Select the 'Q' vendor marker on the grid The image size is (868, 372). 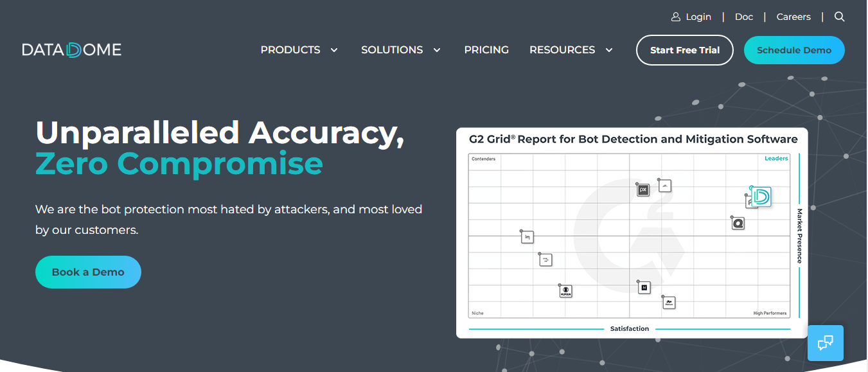click(x=738, y=224)
